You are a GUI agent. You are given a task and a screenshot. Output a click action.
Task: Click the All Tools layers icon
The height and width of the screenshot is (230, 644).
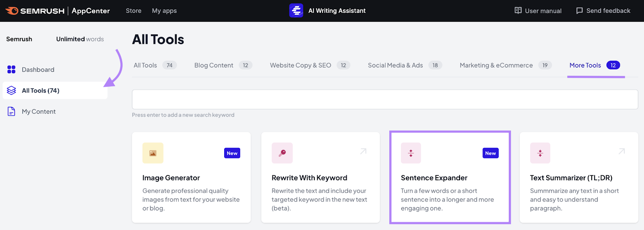11,90
